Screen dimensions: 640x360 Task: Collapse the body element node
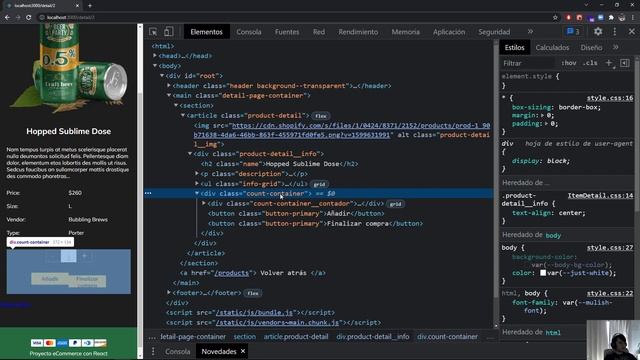pos(155,65)
